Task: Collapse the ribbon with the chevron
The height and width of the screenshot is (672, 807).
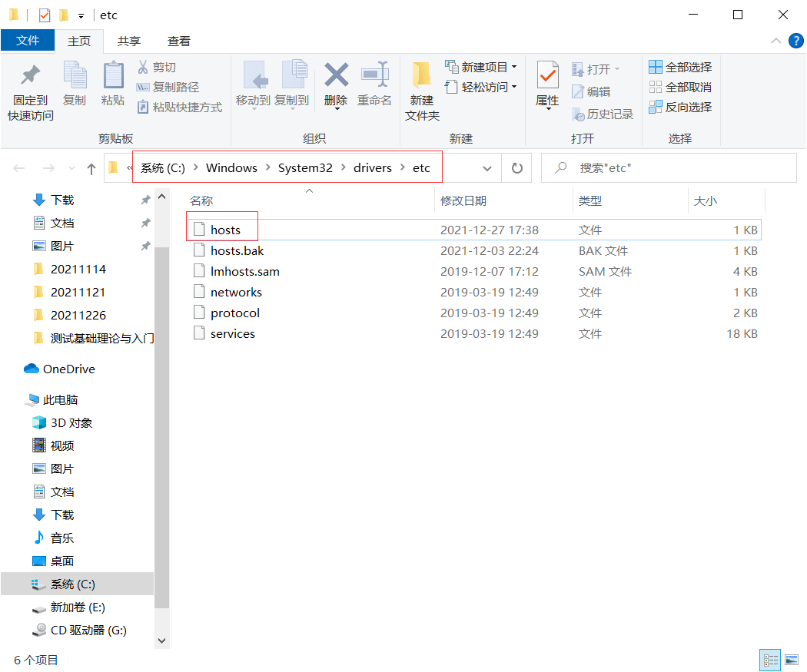Action: [x=777, y=41]
